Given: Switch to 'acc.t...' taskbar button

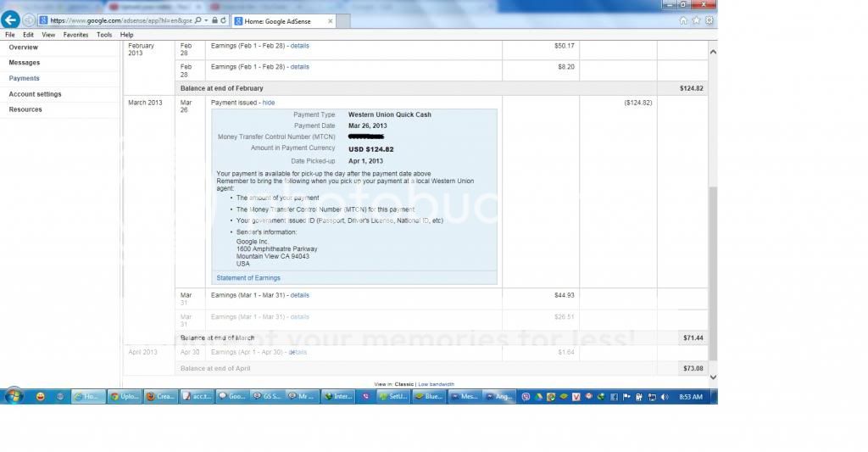Looking at the screenshot, I should coord(197,396).
